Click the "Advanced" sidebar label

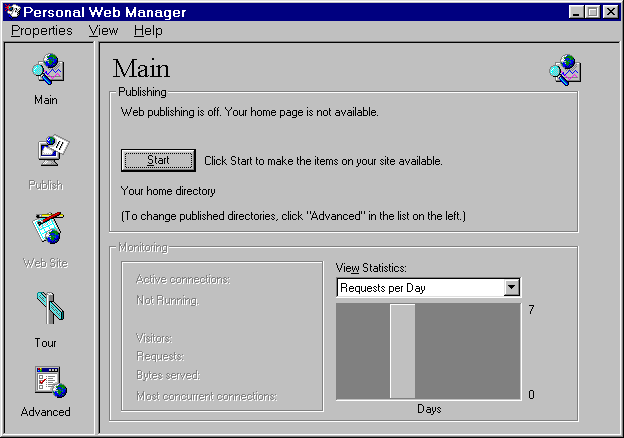(45, 412)
